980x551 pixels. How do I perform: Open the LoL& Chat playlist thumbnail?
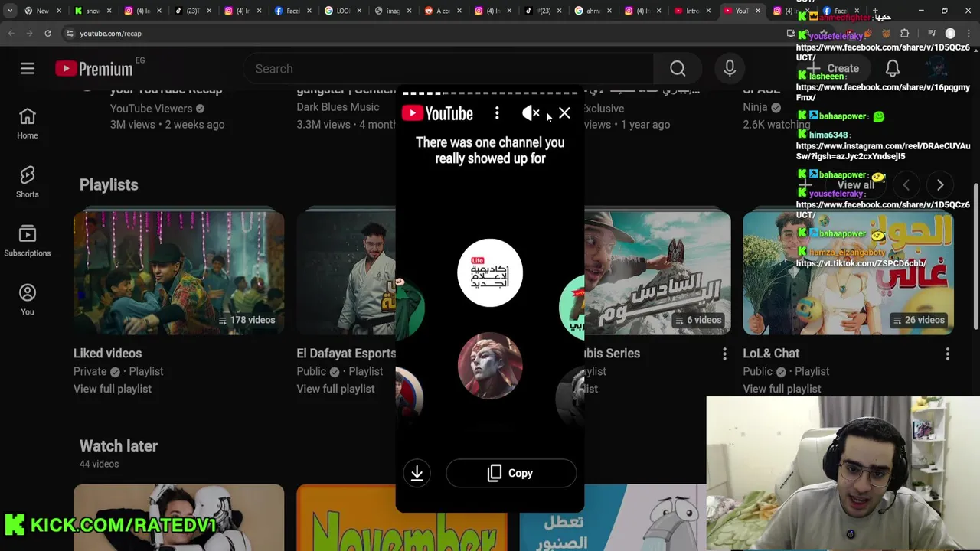click(x=848, y=272)
